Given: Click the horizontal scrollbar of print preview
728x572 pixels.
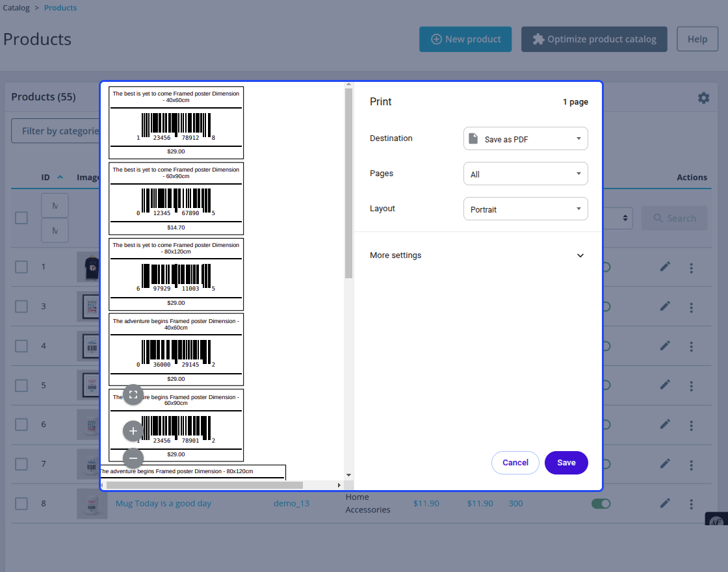Looking at the screenshot, I should coord(205,485).
